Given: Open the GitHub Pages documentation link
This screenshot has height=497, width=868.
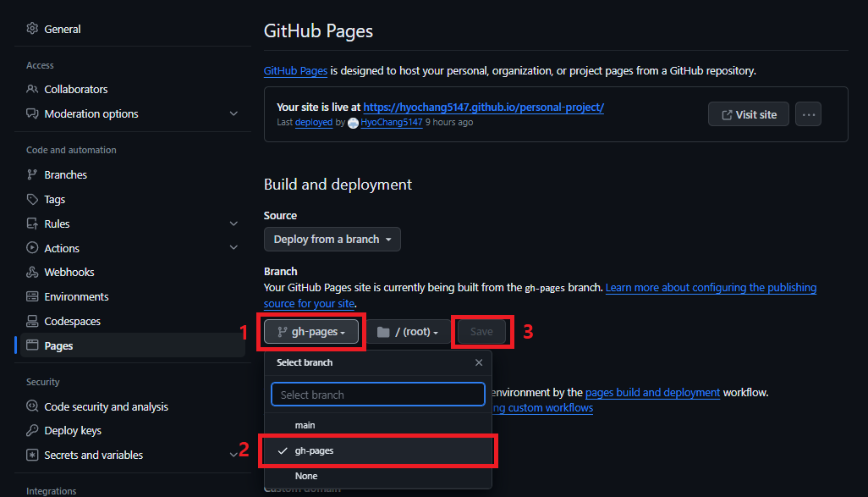Looking at the screenshot, I should (295, 71).
